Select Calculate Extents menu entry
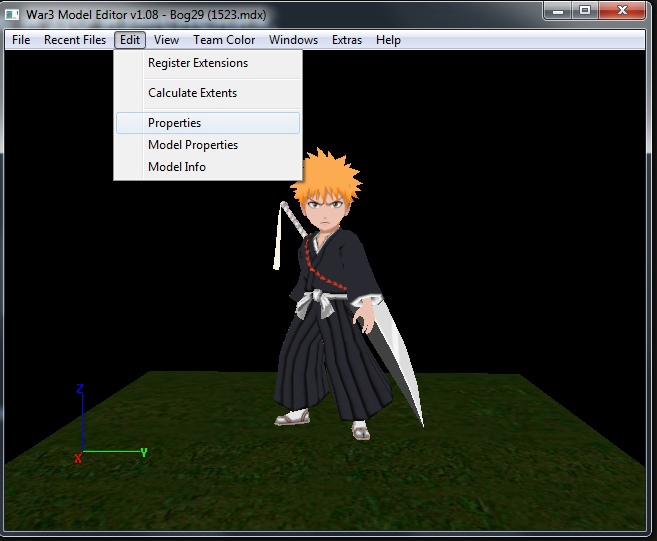 tap(208, 93)
